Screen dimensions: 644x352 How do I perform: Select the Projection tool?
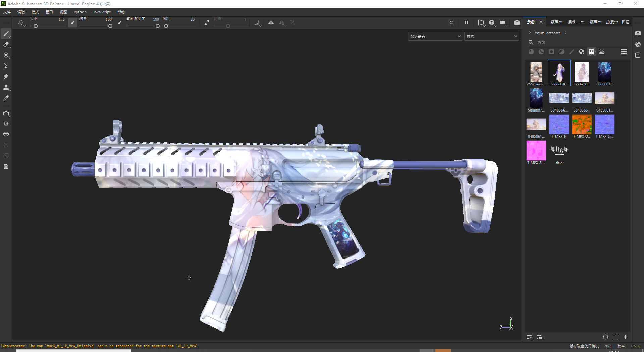click(x=6, y=55)
